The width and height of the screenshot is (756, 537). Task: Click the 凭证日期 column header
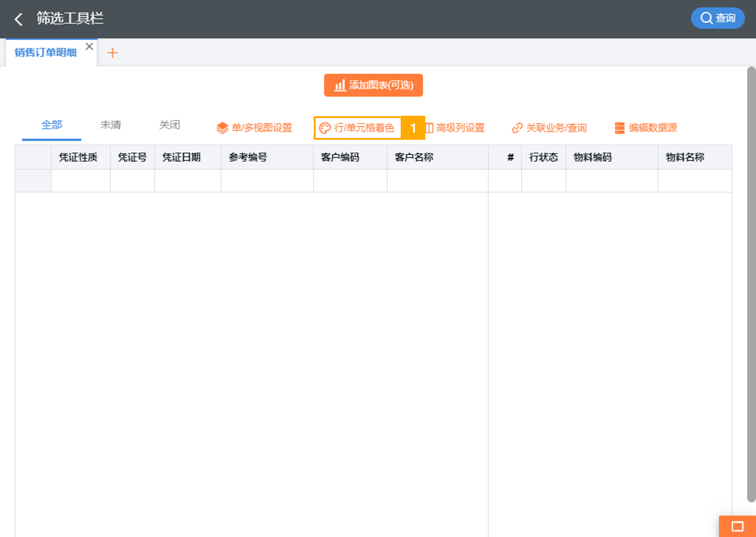click(188, 157)
